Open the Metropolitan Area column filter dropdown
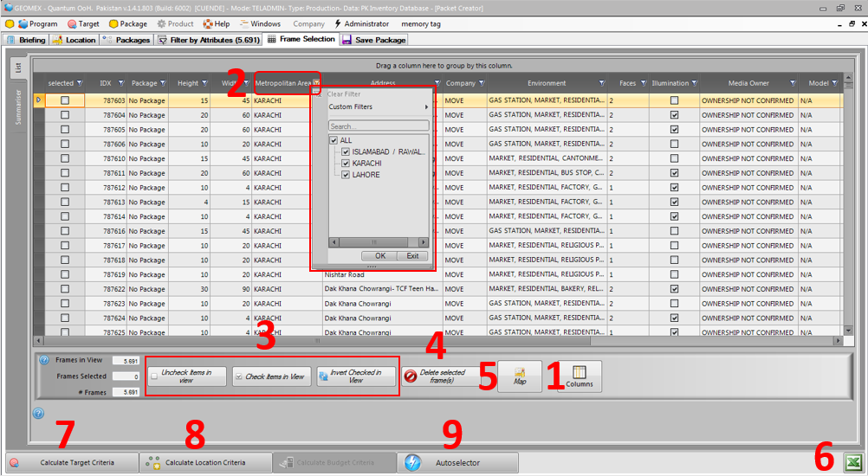 click(316, 83)
